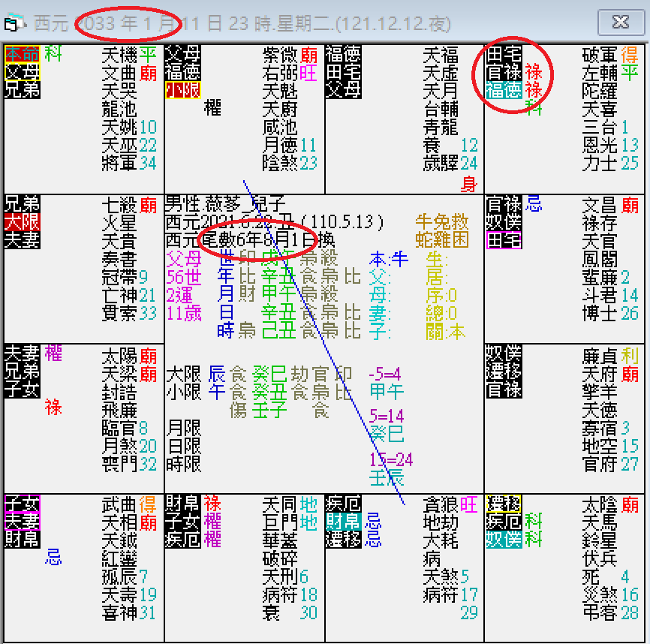The image size is (650, 644).
Task: Click the 力士 25 entry
Action: 610,163
